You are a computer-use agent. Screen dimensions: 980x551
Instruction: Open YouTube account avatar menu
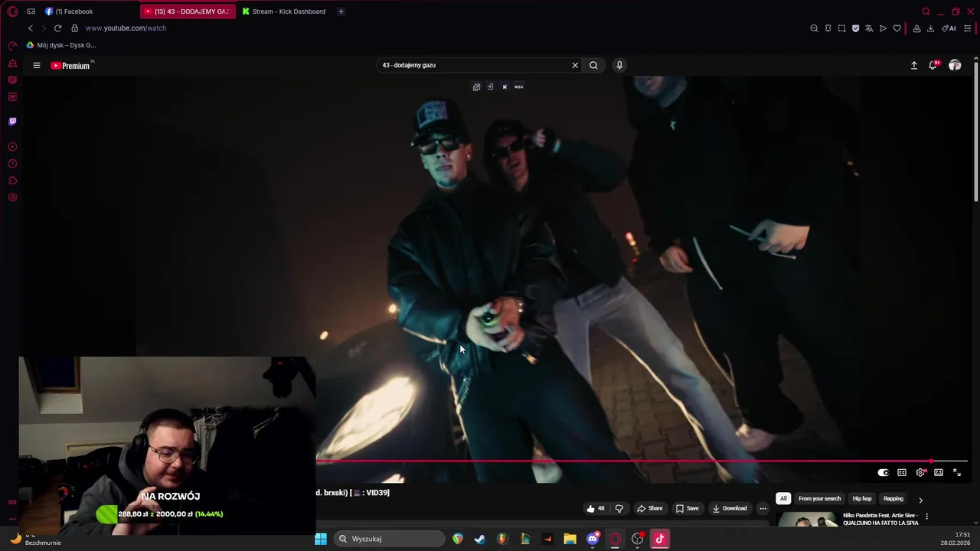click(x=955, y=66)
